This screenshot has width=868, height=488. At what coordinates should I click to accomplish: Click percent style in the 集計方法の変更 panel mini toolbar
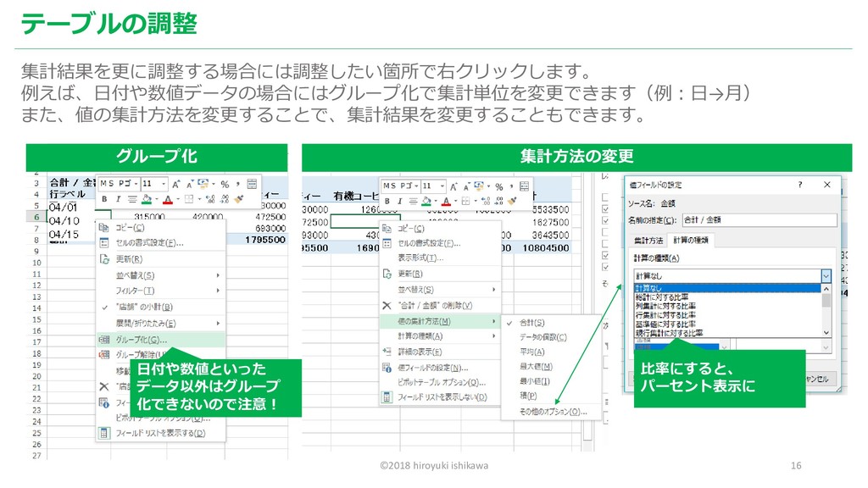click(x=499, y=186)
